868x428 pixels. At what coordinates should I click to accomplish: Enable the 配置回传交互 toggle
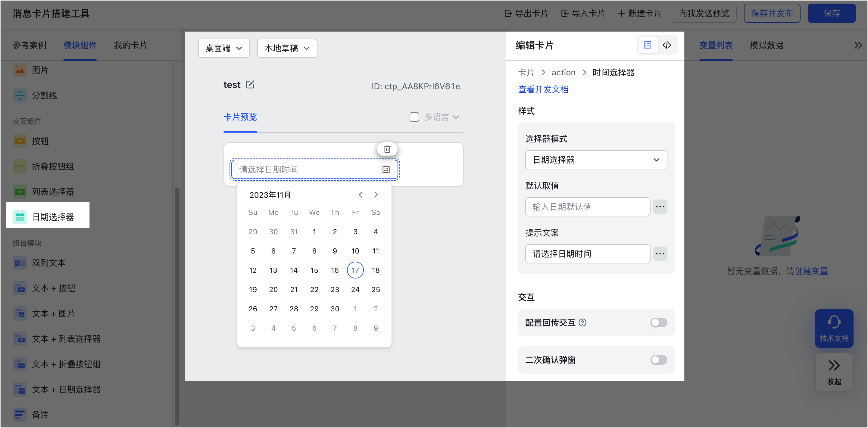coord(659,323)
